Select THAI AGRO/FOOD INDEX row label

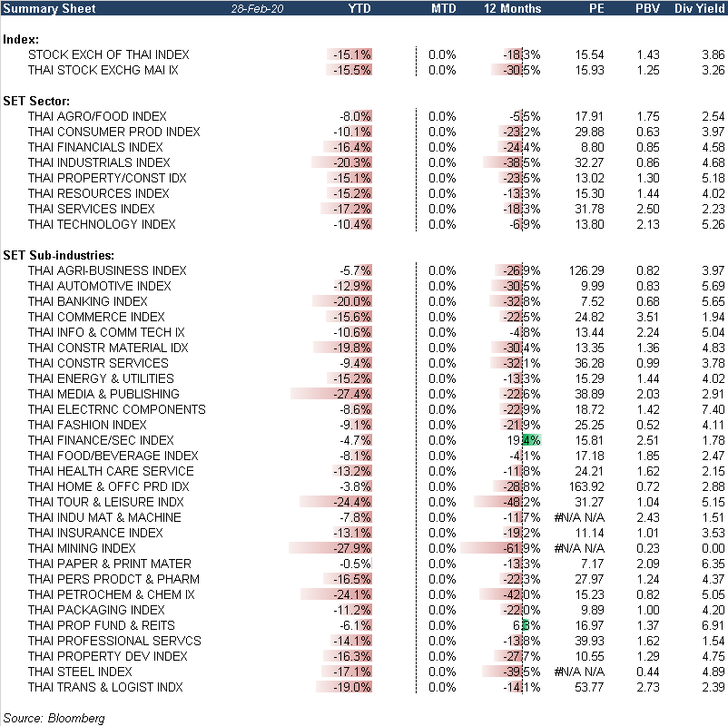(97, 116)
